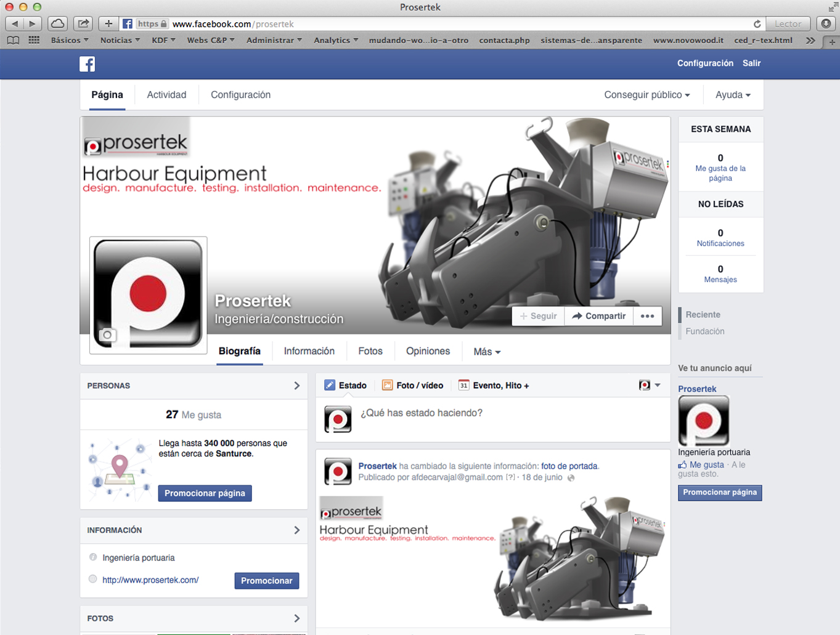Screen dimensions: 840x635
Task: Click Safari's share icon
Action: click(x=83, y=23)
